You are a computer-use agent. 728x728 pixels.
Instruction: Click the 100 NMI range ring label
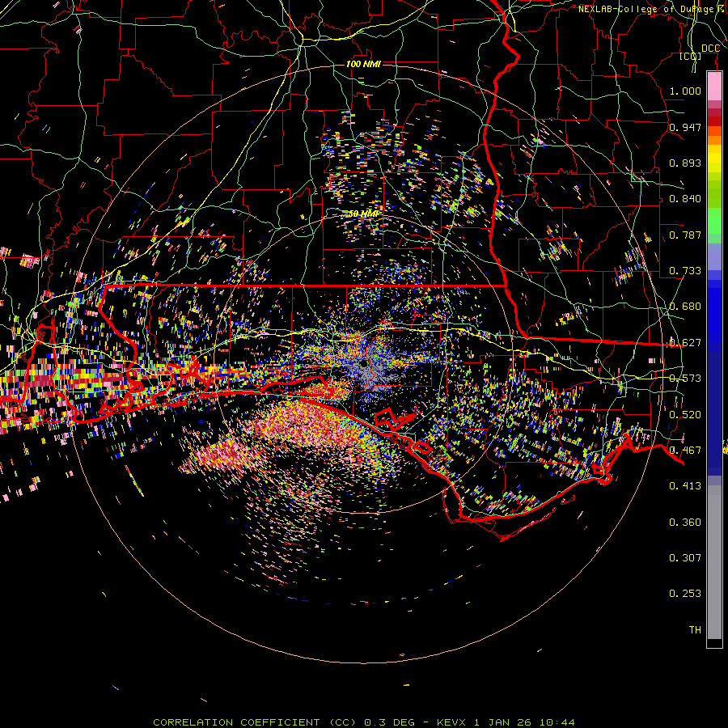(363, 64)
